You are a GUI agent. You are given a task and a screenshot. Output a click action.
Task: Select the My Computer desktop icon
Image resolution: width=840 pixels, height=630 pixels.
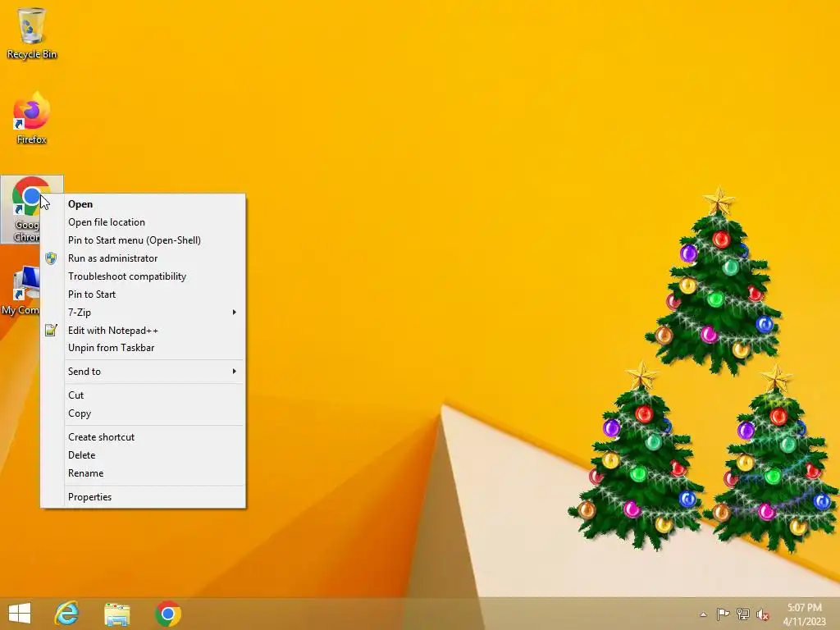21,291
